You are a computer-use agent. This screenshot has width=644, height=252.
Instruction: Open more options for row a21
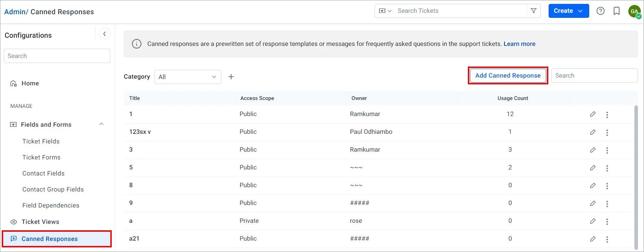[607, 239]
